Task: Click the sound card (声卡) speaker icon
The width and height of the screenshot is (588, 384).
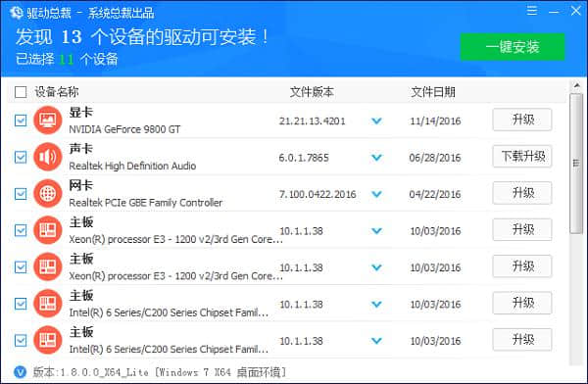Action: tap(48, 157)
